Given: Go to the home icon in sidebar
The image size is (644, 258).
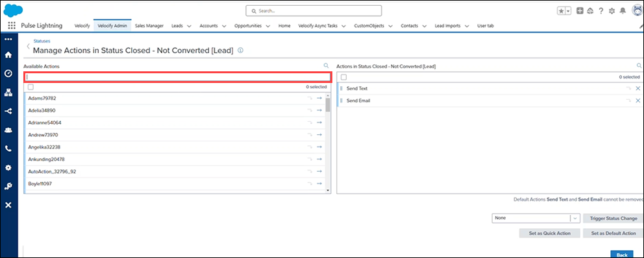Looking at the screenshot, I should (8, 54).
